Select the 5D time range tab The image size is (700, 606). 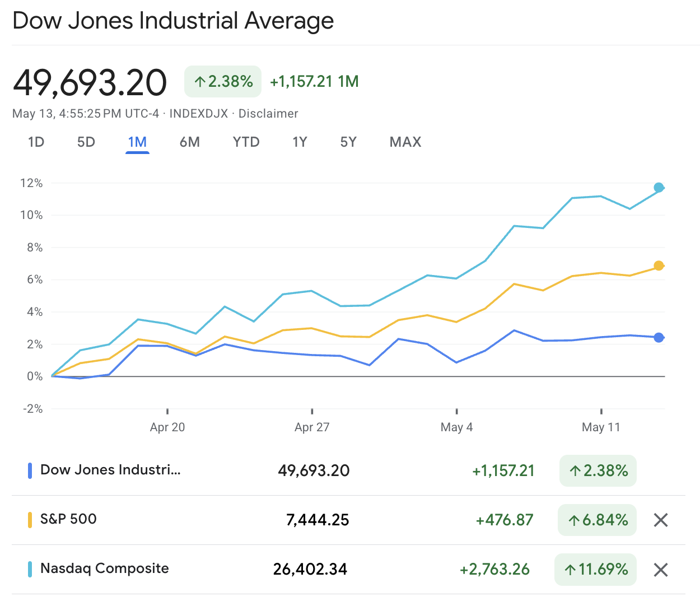coord(86,142)
